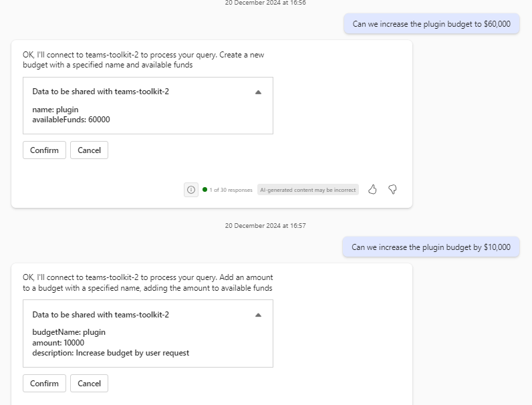
Task: Confirm creating the plugin budget with 60000 funds
Action: (x=44, y=150)
